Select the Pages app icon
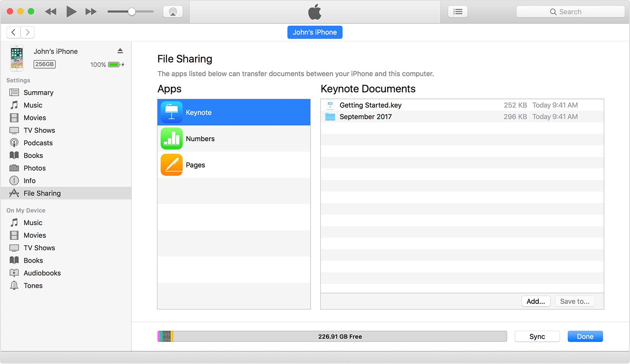This screenshot has width=630, height=364. [x=171, y=165]
